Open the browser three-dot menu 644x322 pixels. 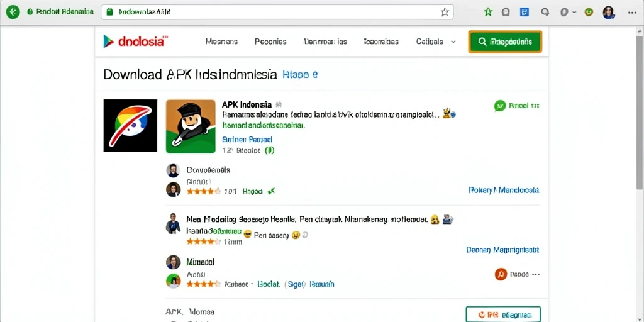click(632, 13)
